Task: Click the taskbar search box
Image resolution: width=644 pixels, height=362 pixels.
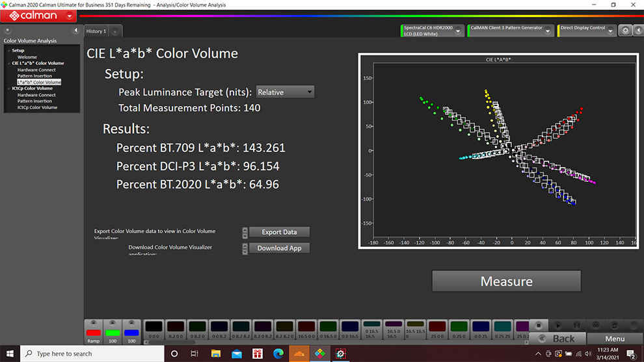Action: tap(92, 354)
